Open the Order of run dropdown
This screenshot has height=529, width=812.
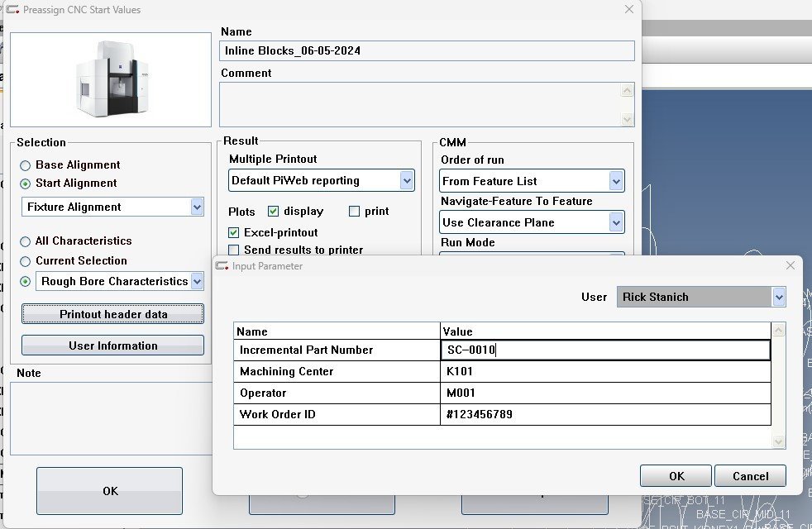[x=615, y=181]
